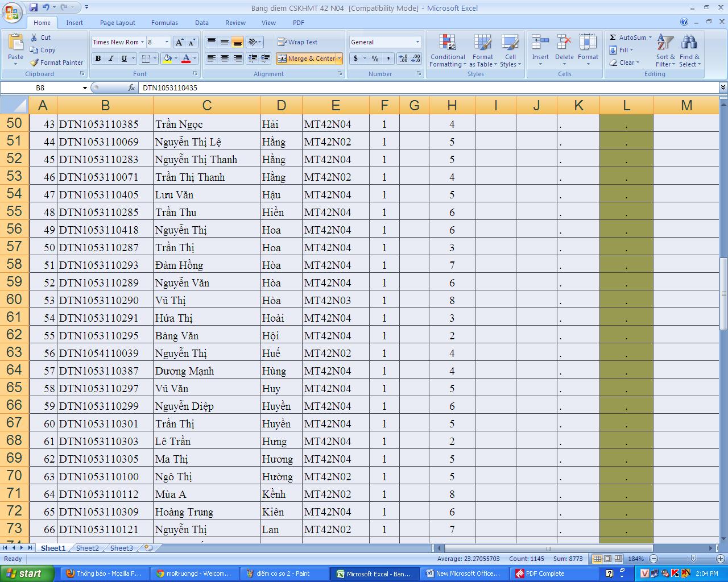Toggle Underline formatting
The image size is (728, 582).
(x=124, y=59)
